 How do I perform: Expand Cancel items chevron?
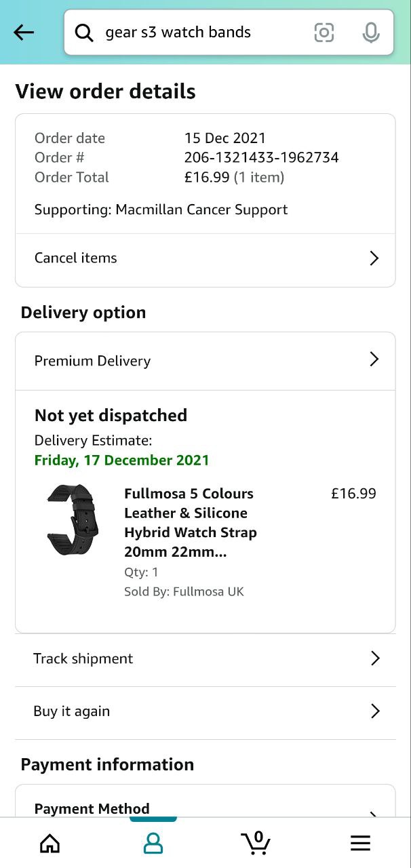tap(374, 258)
